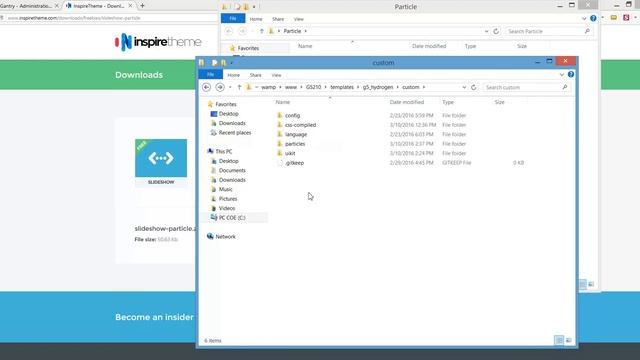Open File menu in Particle window
Image resolution: width=640 pixels, height=360 pixels.
233,18
